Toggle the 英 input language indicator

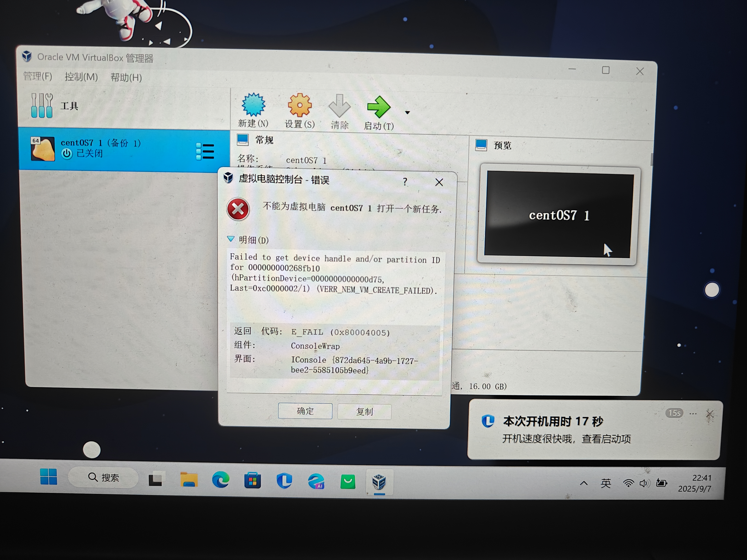coord(605,483)
